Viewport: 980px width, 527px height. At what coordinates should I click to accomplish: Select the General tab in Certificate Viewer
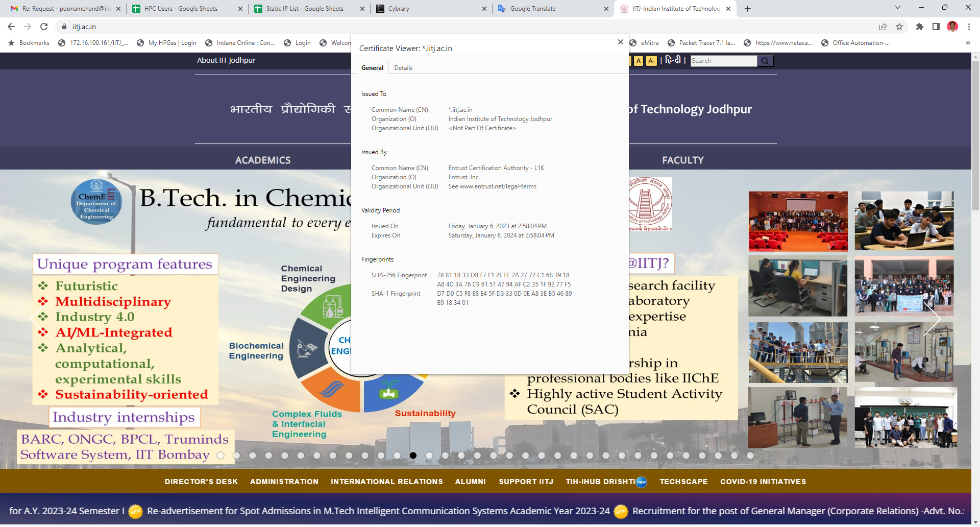372,68
